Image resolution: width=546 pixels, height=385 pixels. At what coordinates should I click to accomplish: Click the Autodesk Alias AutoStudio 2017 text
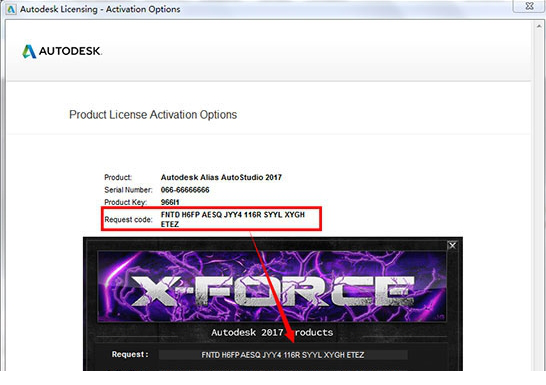click(221, 177)
